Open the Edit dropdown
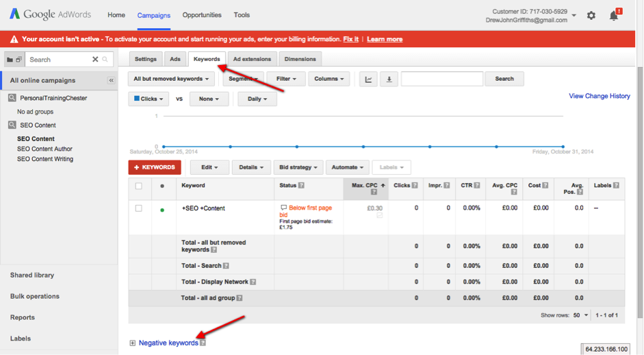Screen dimensions: 644x355 coord(209,167)
